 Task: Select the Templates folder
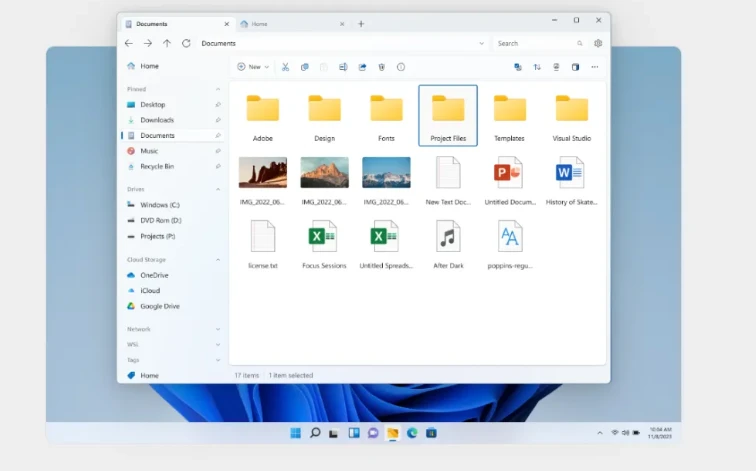coord(510,117)
